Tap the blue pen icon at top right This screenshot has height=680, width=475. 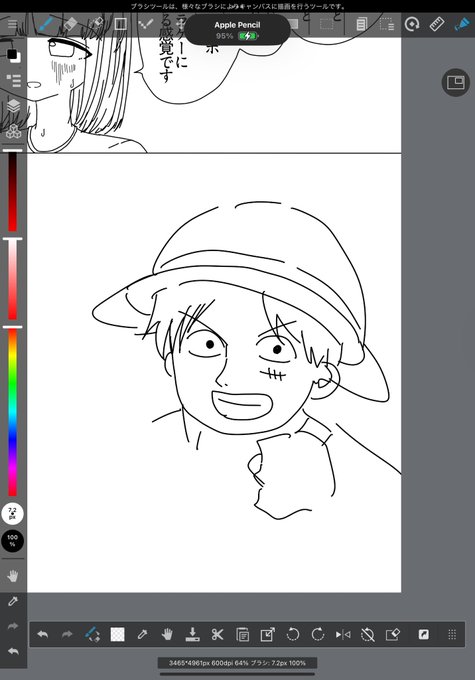pos(462,24)
